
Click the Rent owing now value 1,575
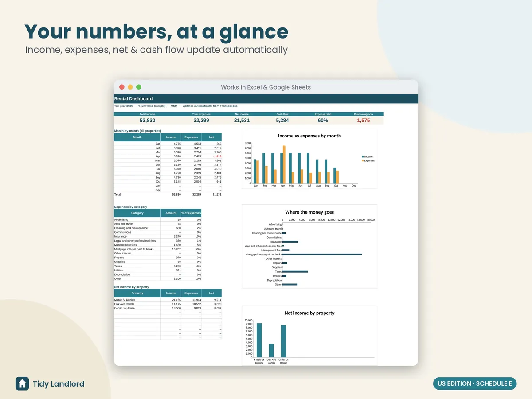pyautogui.click(x=363, y=121)
